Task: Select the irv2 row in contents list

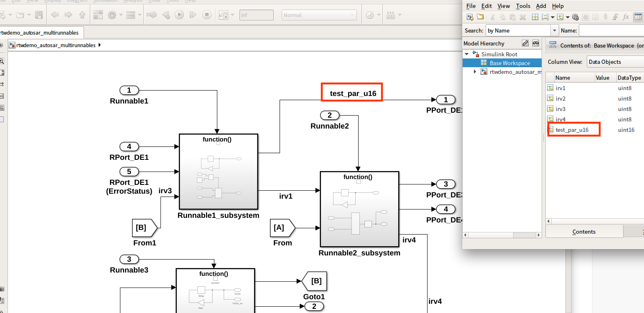Action: (595, 98)
